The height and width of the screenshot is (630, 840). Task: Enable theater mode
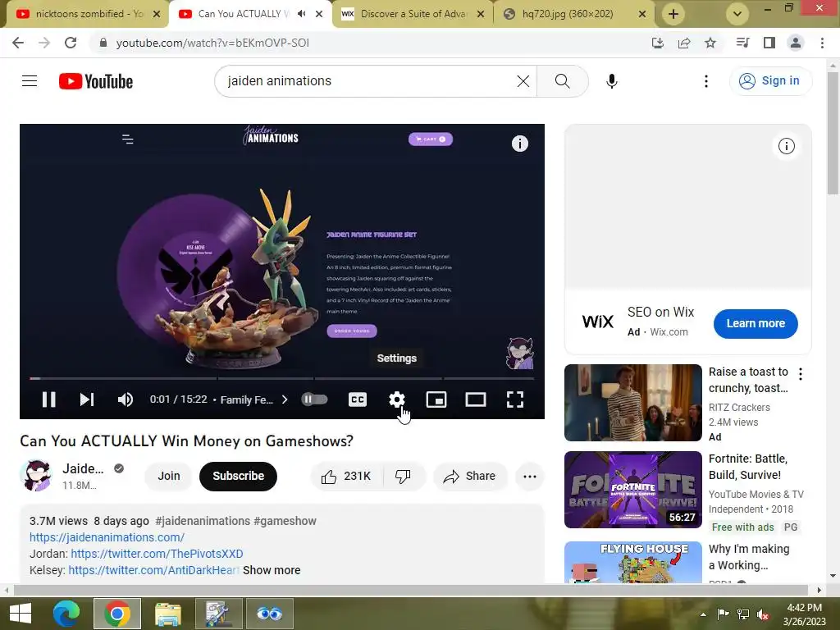(475, 399)
